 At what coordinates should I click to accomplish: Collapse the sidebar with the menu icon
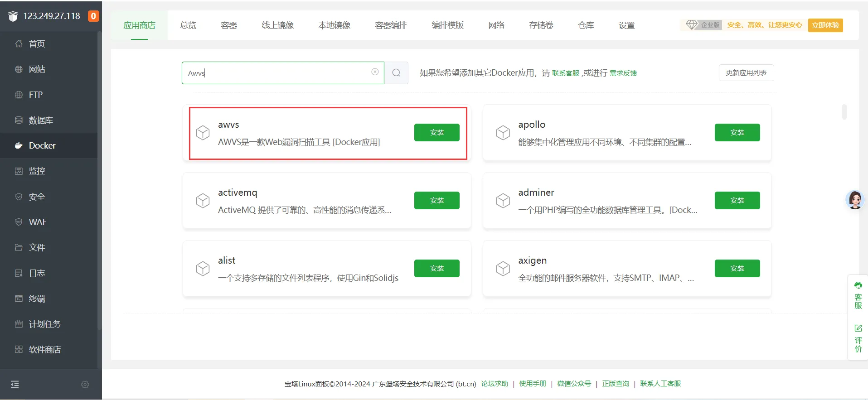click(x=15, y=385)
